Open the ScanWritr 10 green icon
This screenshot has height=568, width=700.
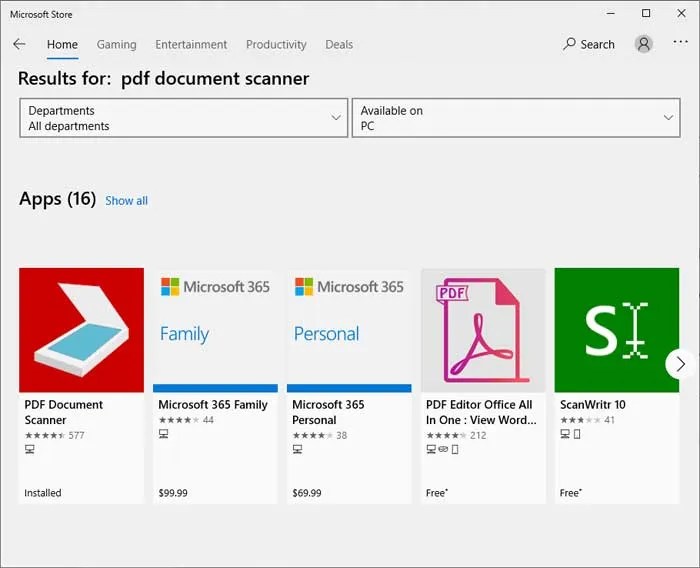click(x=617, y=330)
